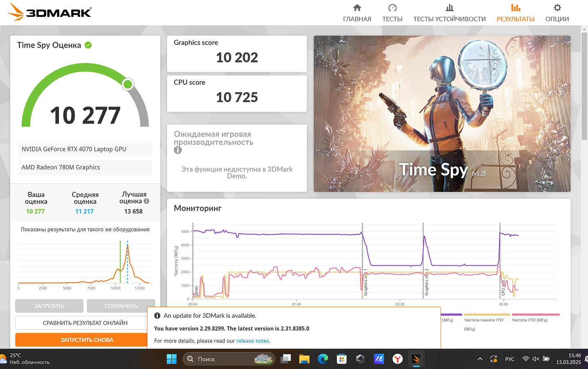Open the clock and date 15:46
Screen dimensions: 588x369
pyautogui.click(x=568, y=359)
